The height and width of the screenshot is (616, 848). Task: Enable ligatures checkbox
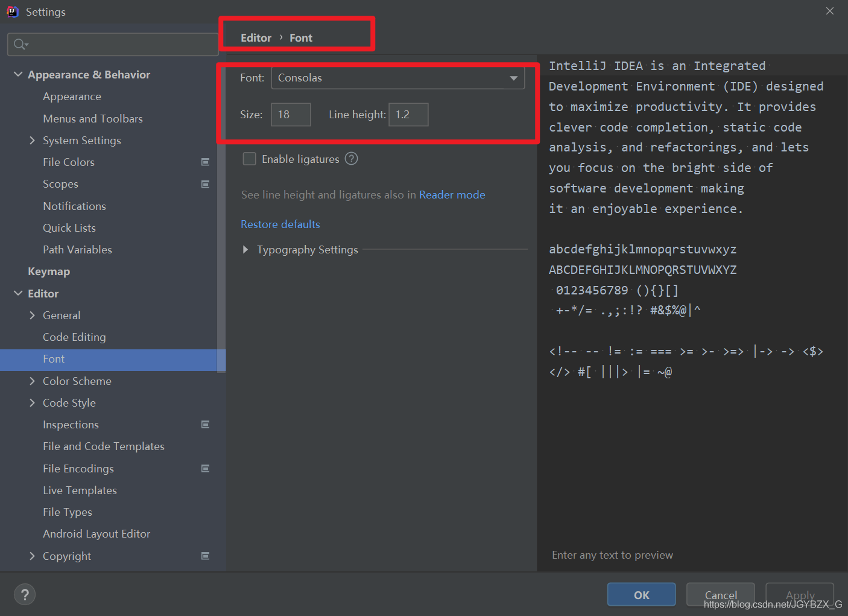coord(249,159)
